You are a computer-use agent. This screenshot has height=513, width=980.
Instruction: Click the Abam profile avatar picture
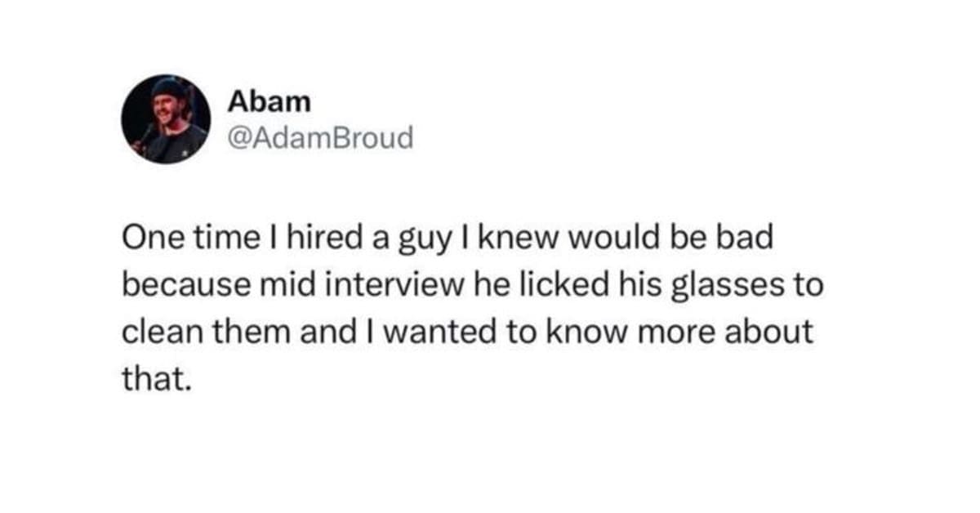coord(164,120)
